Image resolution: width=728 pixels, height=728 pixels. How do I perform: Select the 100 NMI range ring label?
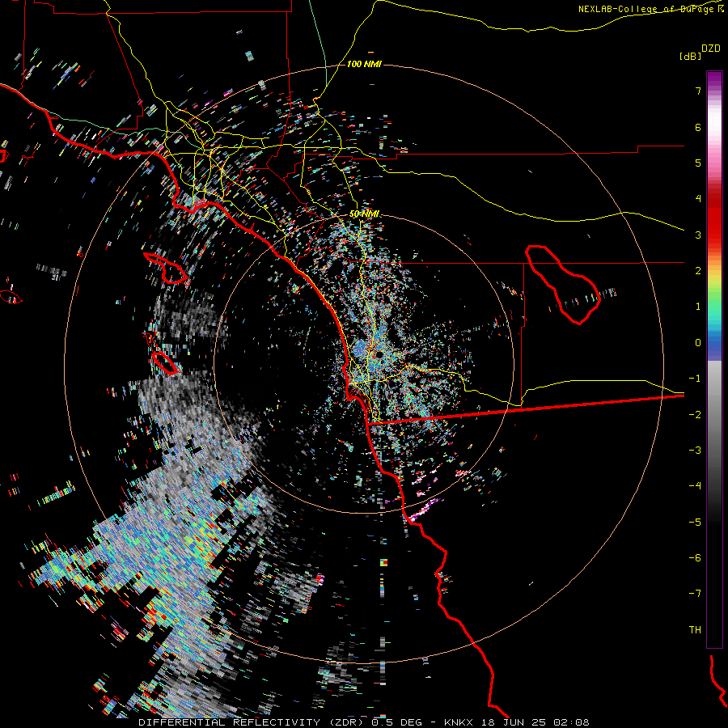(x=364, y=64)
